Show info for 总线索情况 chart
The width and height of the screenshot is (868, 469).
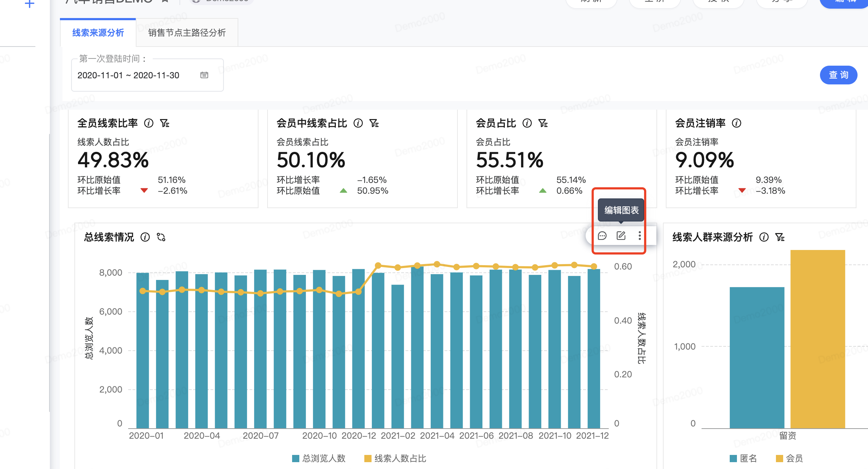145,237
